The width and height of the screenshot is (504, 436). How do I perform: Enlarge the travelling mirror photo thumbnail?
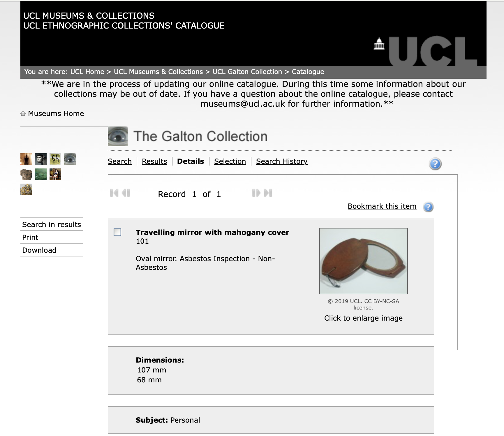tap(363, 261)
